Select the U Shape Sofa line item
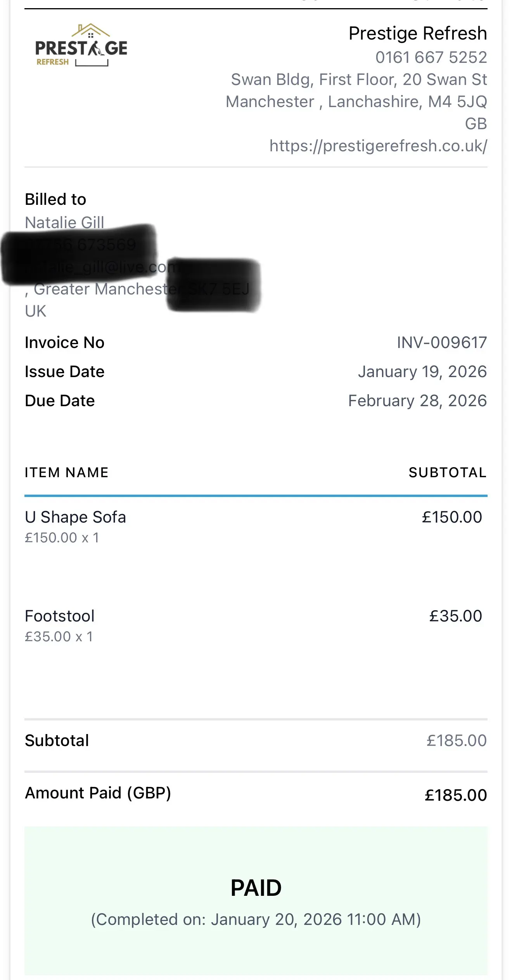 [75, 518]
